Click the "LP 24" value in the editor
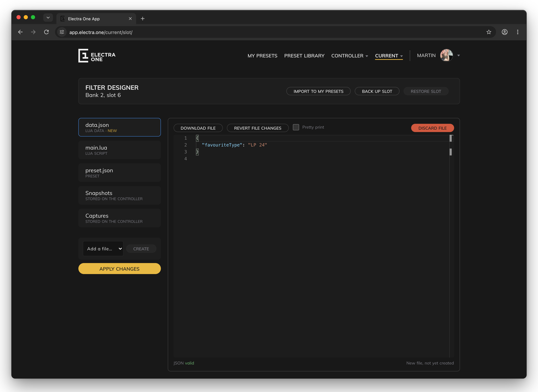 [x=258, y=145]
